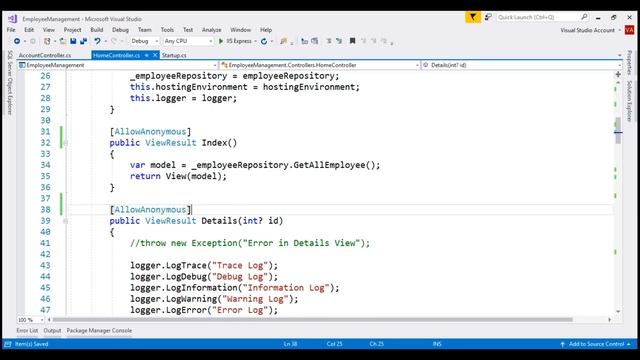The image size is (640, 360).
Task: Click the vertical scrollbar down arrow
Action: click(618, 311)
